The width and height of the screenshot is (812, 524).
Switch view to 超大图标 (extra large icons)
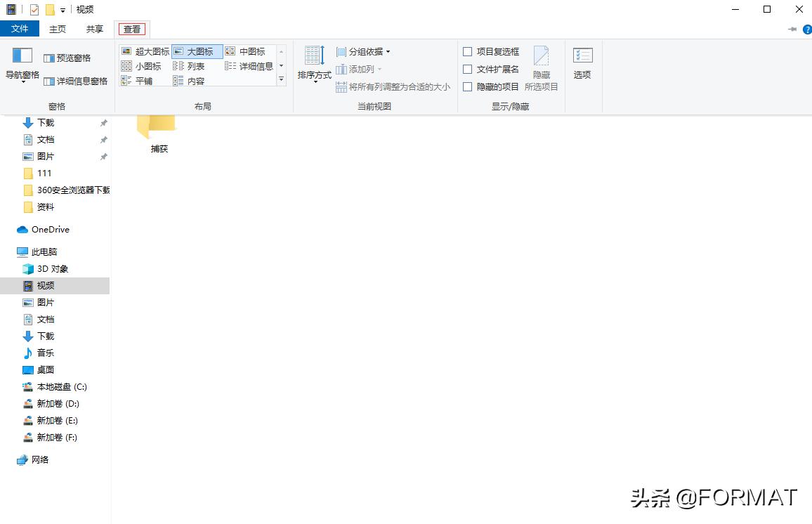[148, 51]
